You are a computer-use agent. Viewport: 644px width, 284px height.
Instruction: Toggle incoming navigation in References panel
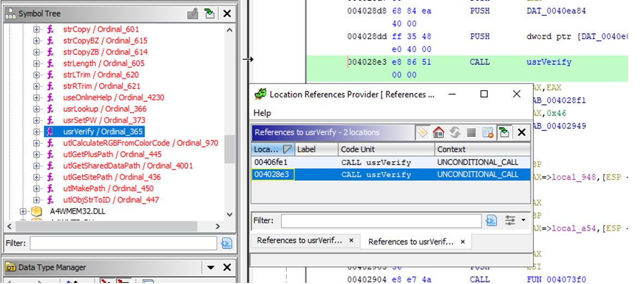click(504, 132)
